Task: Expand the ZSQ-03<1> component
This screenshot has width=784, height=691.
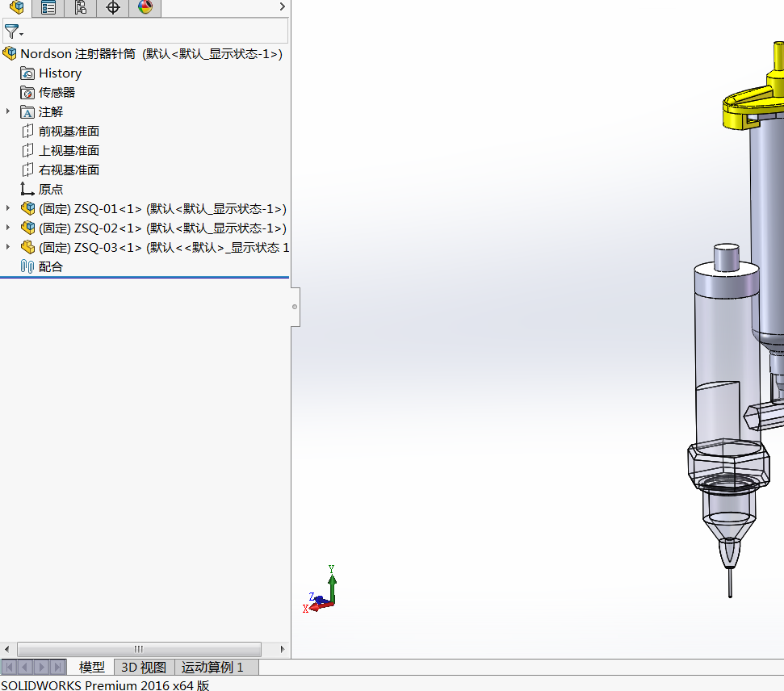Action: point(7,246)
